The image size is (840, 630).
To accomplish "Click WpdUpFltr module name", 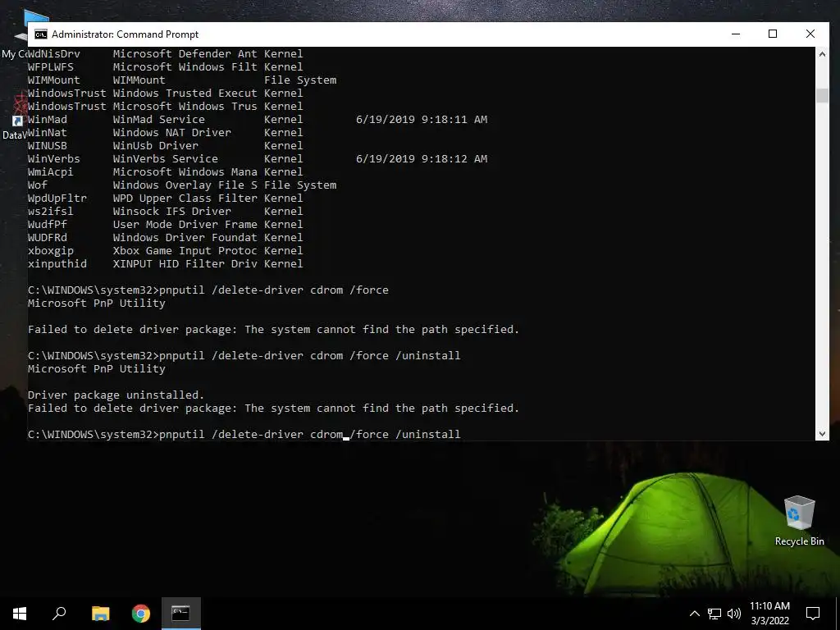I will click(57, 199).
